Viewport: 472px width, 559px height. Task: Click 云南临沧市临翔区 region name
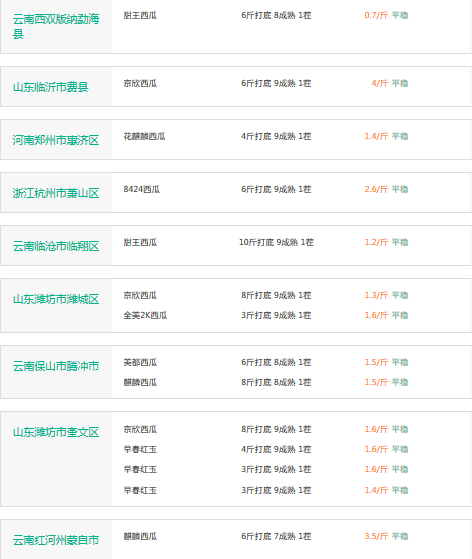56,246
